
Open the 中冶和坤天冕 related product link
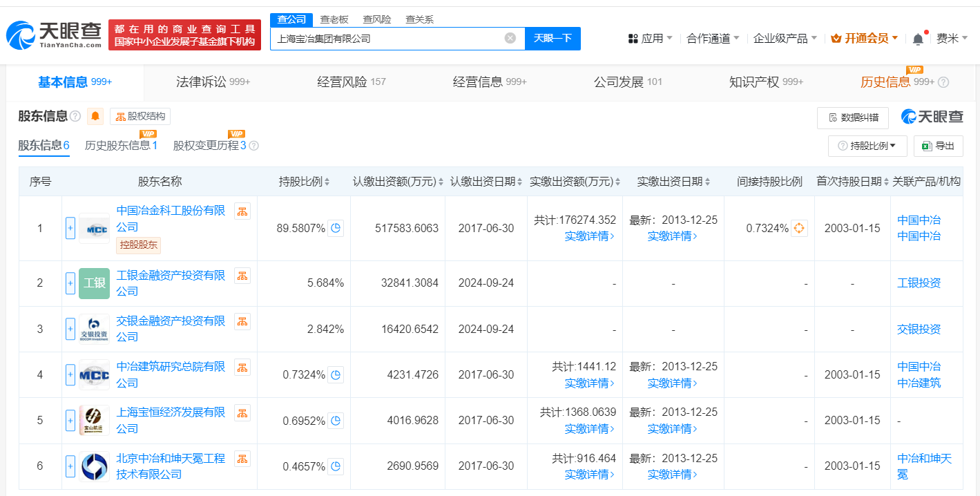924,466
